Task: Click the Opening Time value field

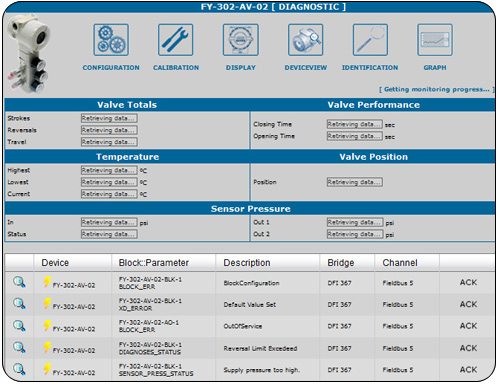Action: [354, 136]
